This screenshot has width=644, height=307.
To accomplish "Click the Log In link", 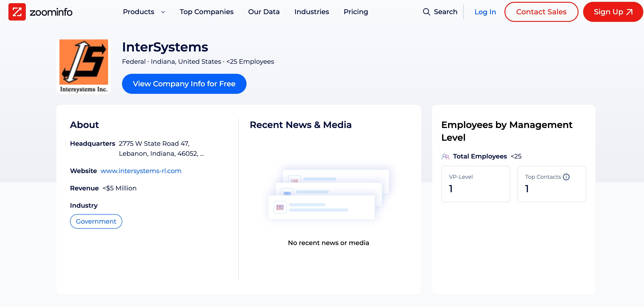I will (x=485, y=12).
